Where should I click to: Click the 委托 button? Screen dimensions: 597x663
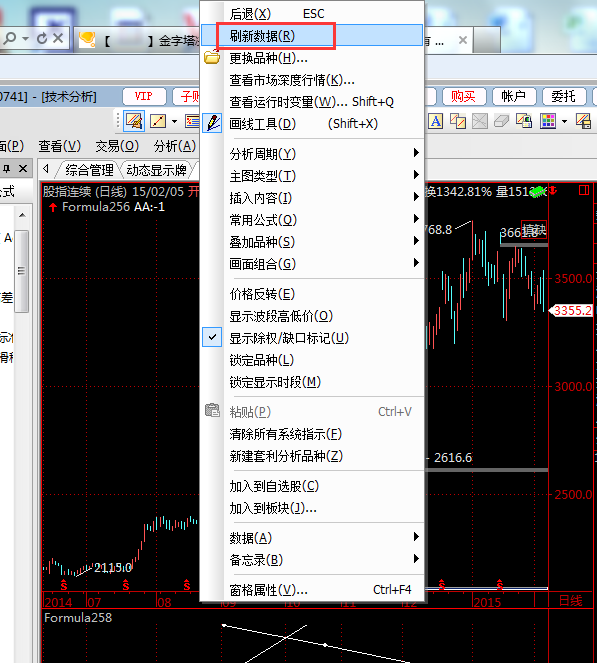[564, 96]
